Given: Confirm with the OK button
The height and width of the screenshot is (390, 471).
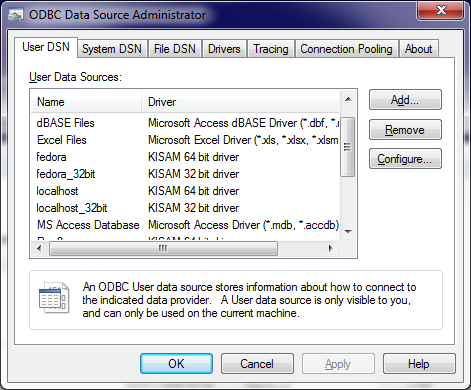Looking at the screenshot, I should pos(176,364).
